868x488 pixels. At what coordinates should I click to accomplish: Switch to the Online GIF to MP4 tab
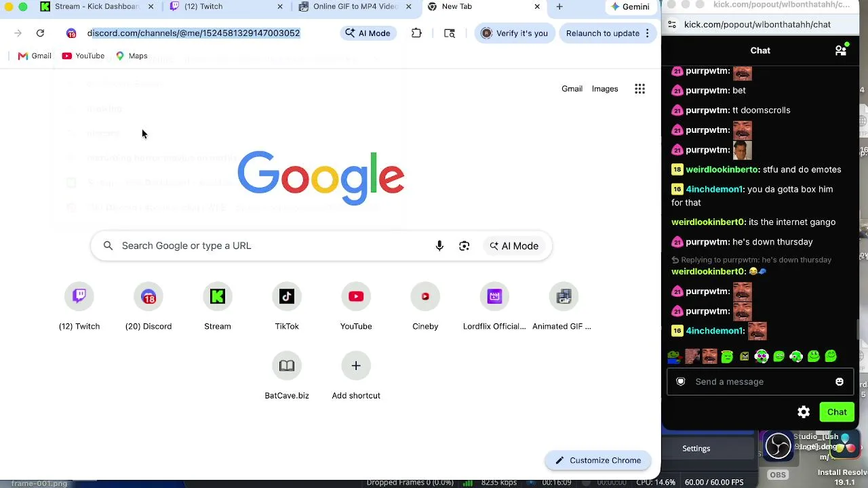coord(355,7)
